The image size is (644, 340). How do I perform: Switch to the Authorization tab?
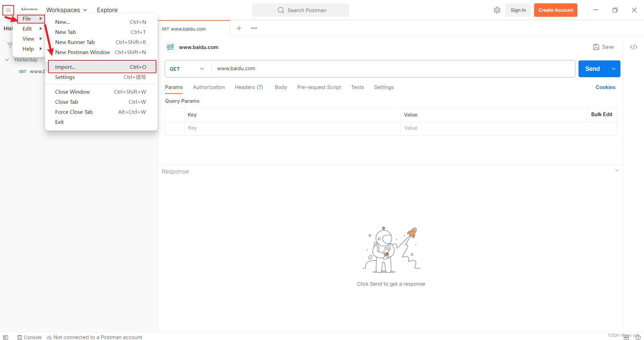pyautogui.click(x=209, y=87)
